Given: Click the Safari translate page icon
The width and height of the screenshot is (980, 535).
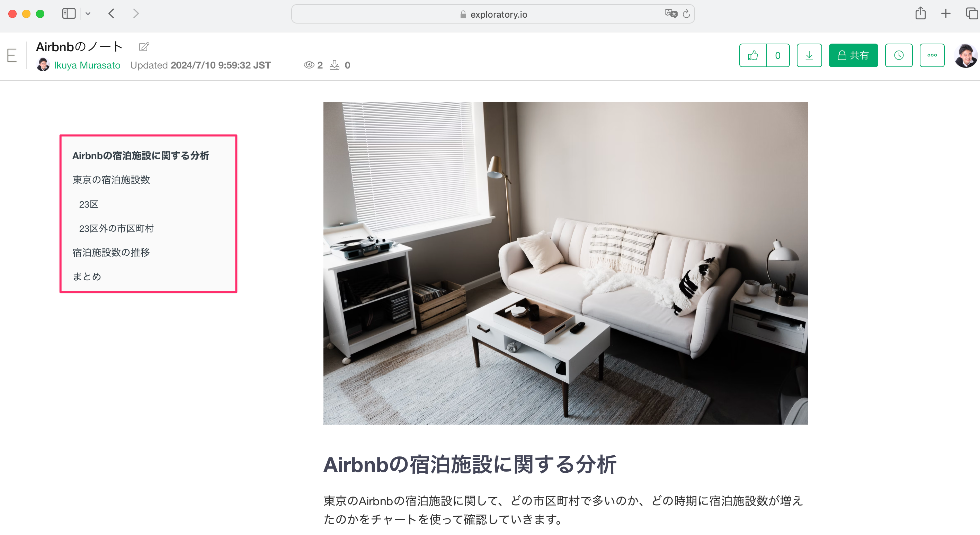Looking at the screenshot, I should (671, 14).
